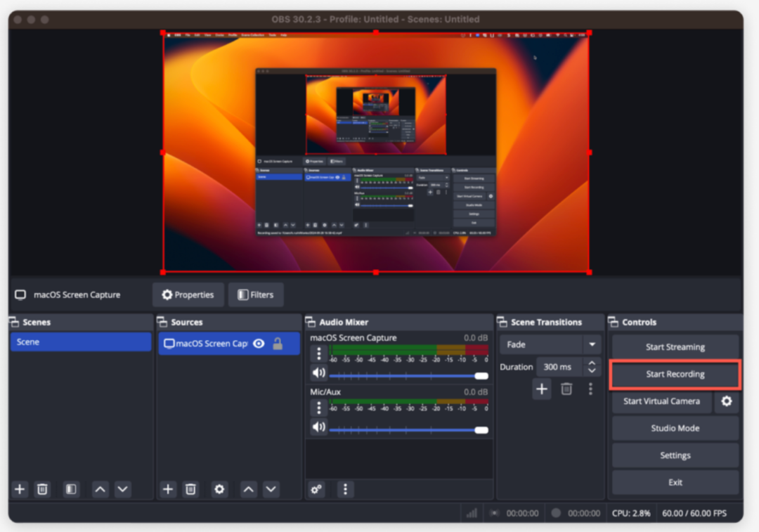Screen dimensions: 759x532
Task: Click the Scene Transitions panel dock icon
Action: [502, 322]
